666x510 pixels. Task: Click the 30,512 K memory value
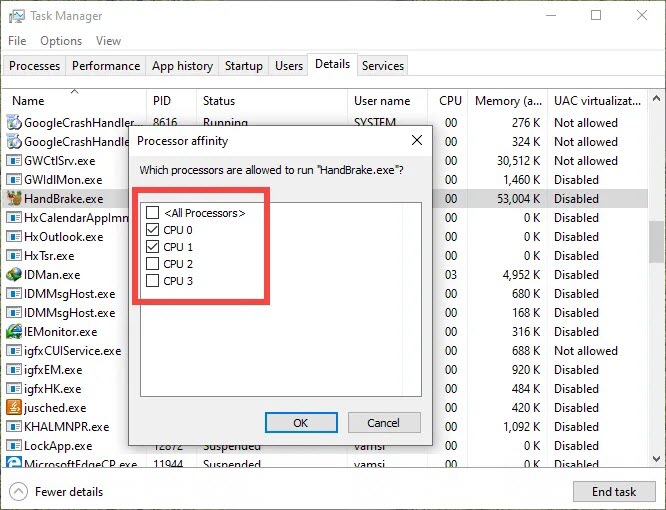pos(518,161)
